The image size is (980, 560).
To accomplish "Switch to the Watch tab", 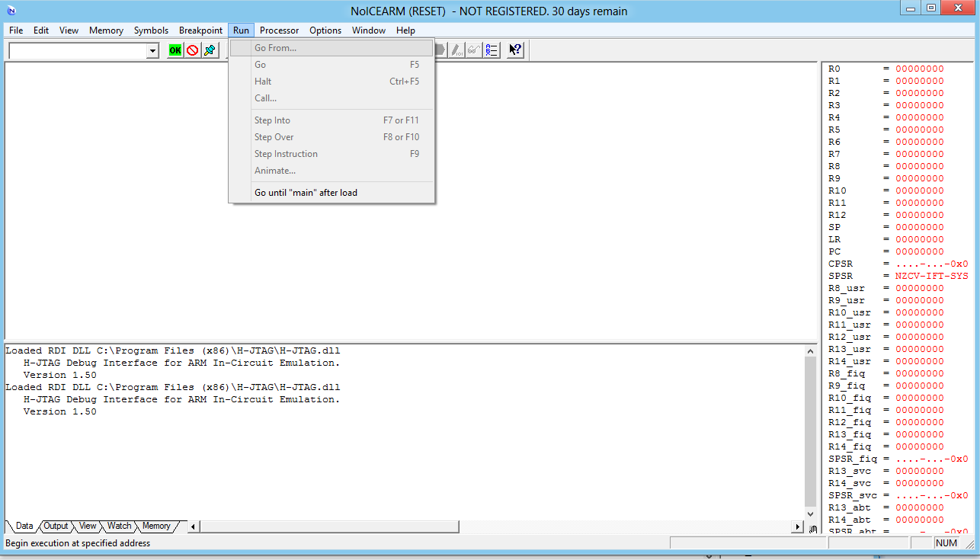I will (x=119, y=526).
